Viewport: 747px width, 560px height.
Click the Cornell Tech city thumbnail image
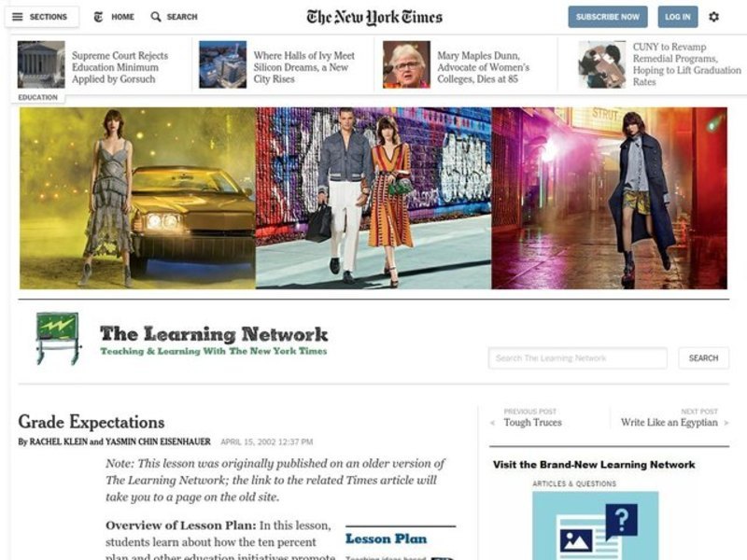point(223,64)
